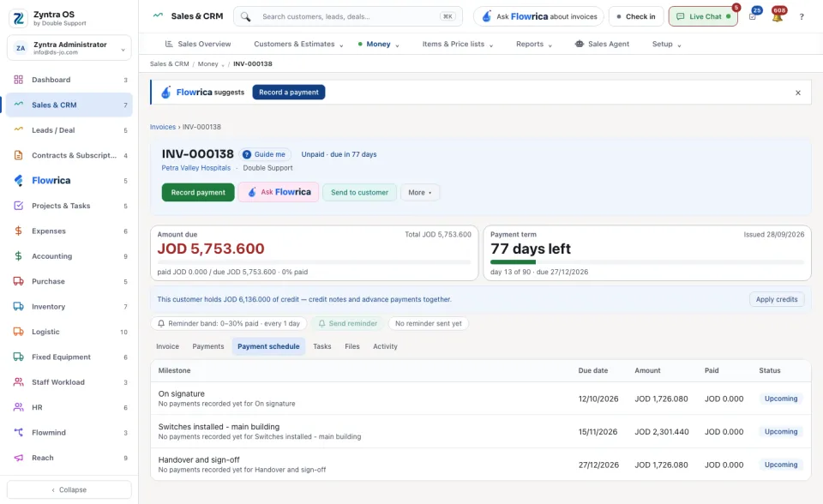The width and height of the screenshot is (823, 504).
Task: Open Inventory truck icon
Action: point(18,306)
